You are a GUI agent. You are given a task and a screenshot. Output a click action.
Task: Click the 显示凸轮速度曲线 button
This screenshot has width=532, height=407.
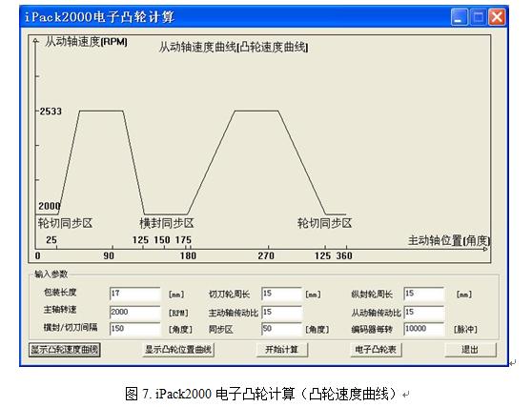tap(65, 350)
